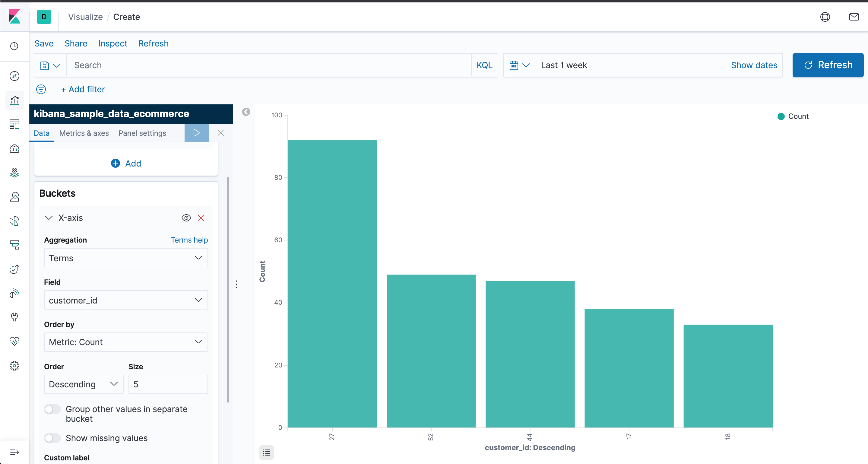
Task: Open the Maps app icon
Action: tap(14, 173)
